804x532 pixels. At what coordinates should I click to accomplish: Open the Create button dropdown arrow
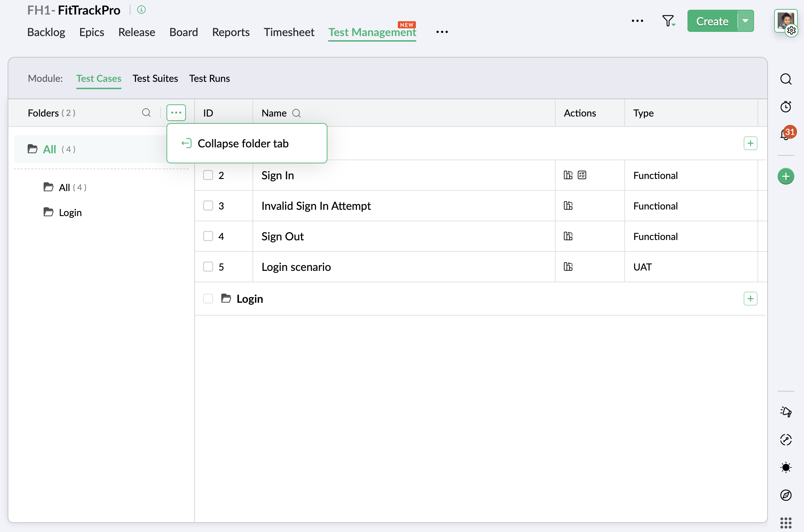pos(745,21)
